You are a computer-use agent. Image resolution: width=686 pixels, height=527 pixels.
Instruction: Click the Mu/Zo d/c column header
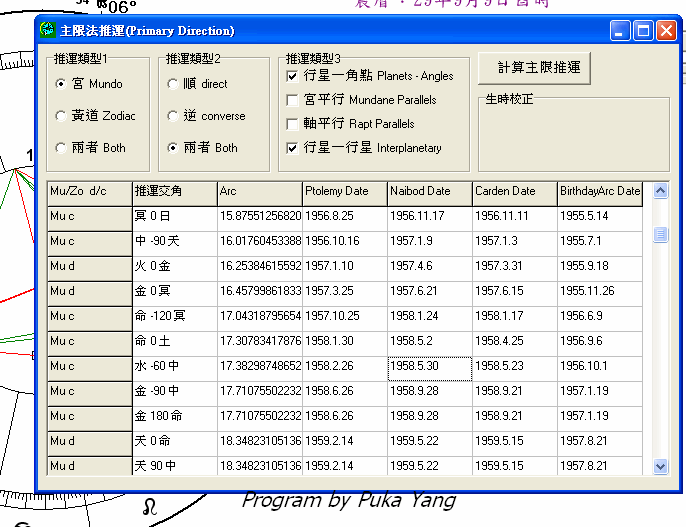point(90,194)
